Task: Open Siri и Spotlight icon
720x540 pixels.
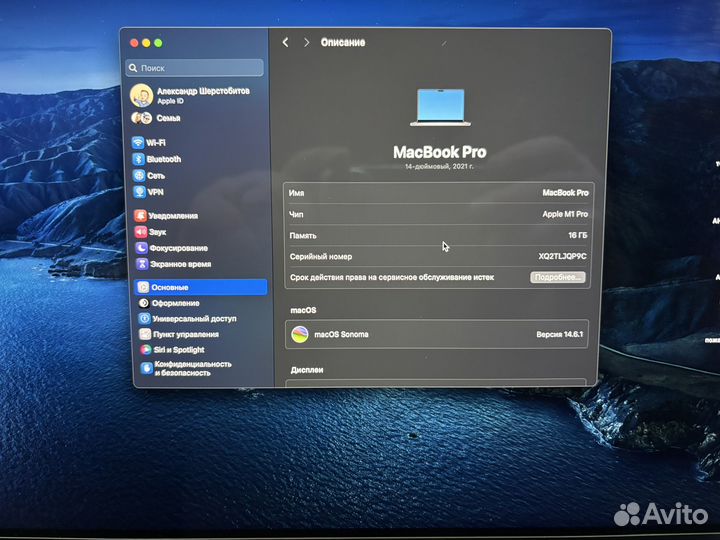Action: coord(146,349)
